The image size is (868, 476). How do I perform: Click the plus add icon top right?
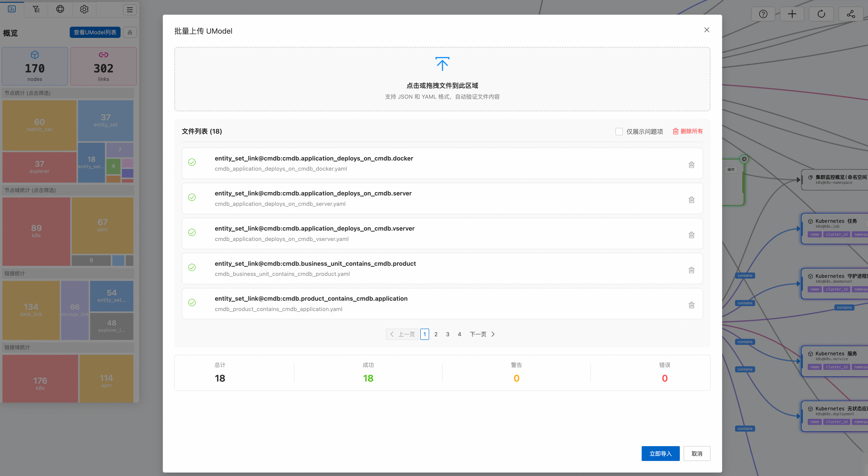coord(792,14)
